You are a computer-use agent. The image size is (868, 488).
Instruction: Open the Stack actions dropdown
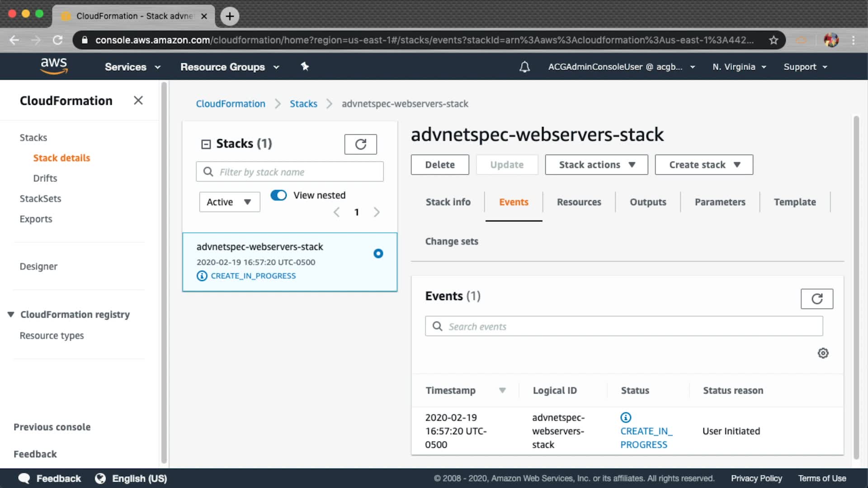[596, 165]
